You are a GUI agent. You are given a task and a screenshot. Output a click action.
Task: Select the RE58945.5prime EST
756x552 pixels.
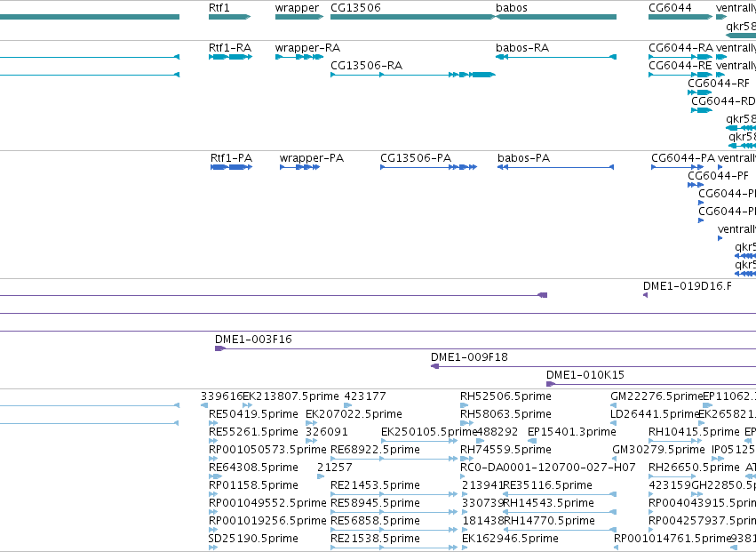point(394,513)
